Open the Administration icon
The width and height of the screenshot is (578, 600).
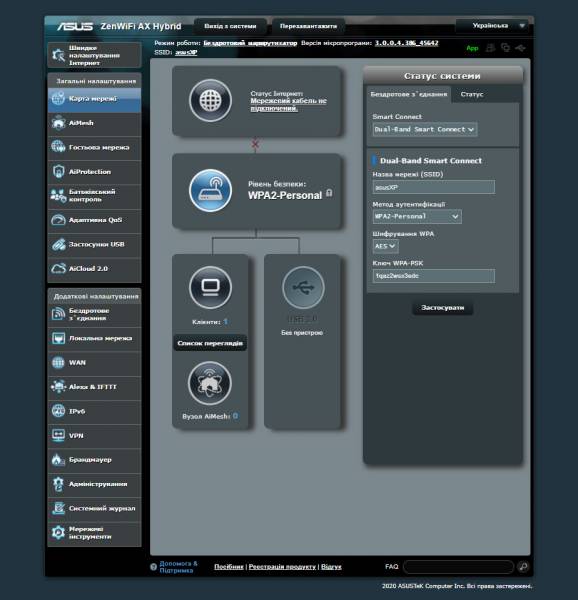click(x=59, y=484)
